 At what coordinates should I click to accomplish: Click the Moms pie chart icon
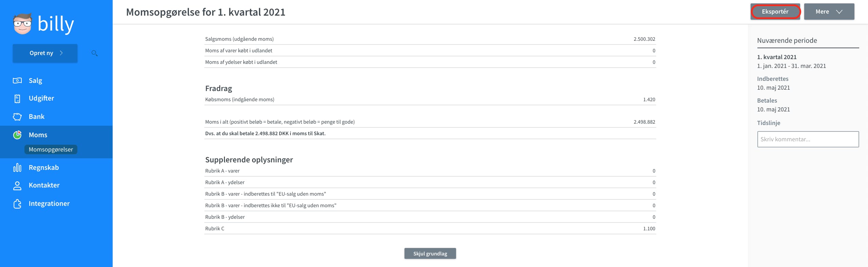pyautogui.click(x=17, y=135)
